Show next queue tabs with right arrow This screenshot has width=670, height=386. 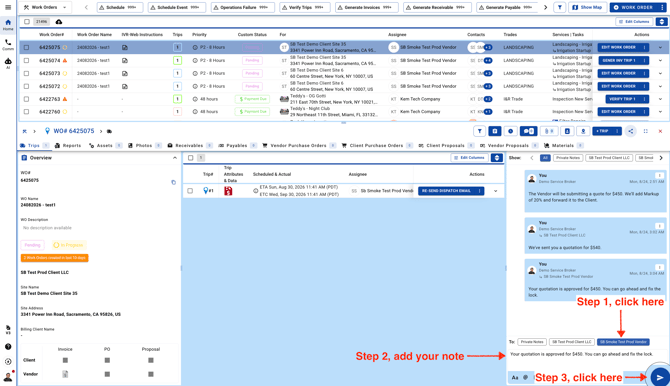(545, 7)
